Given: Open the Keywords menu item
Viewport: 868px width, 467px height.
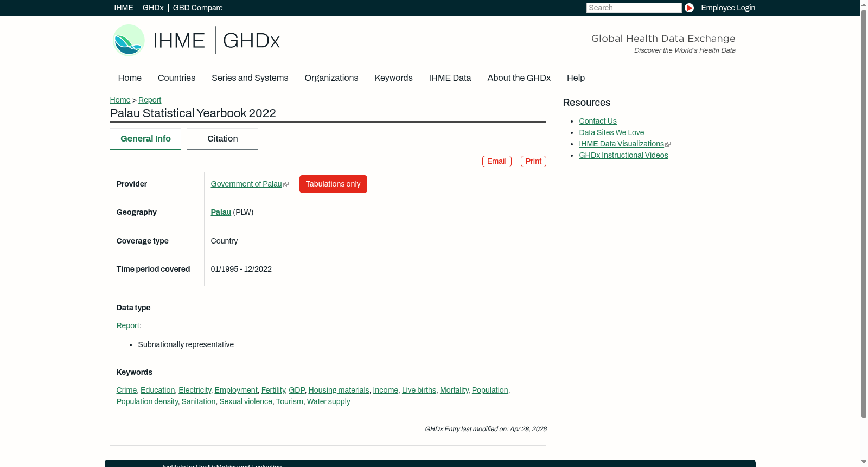Looking at the screenshot, I should coord(394,78).
